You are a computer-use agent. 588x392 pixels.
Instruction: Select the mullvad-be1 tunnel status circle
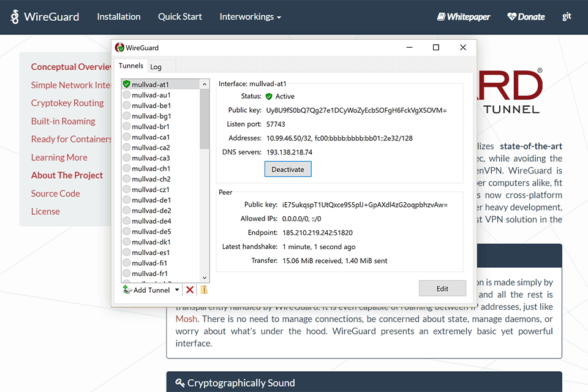point(127,105)
